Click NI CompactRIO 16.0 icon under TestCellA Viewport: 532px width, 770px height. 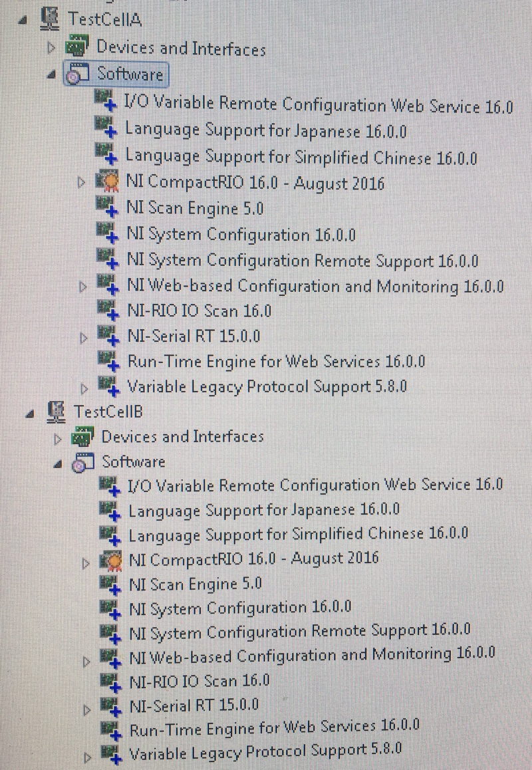pos(107,182)
